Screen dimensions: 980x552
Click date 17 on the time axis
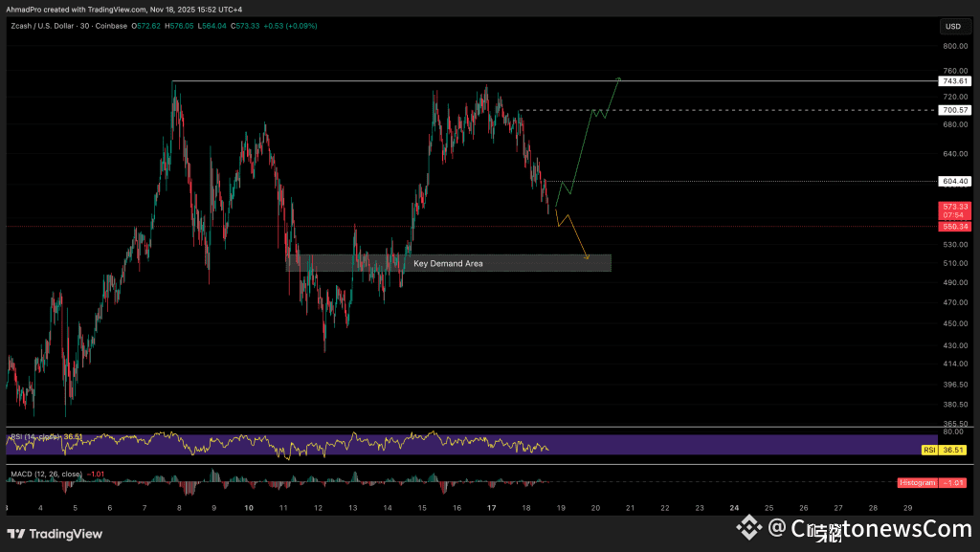[x=491, y=508]
